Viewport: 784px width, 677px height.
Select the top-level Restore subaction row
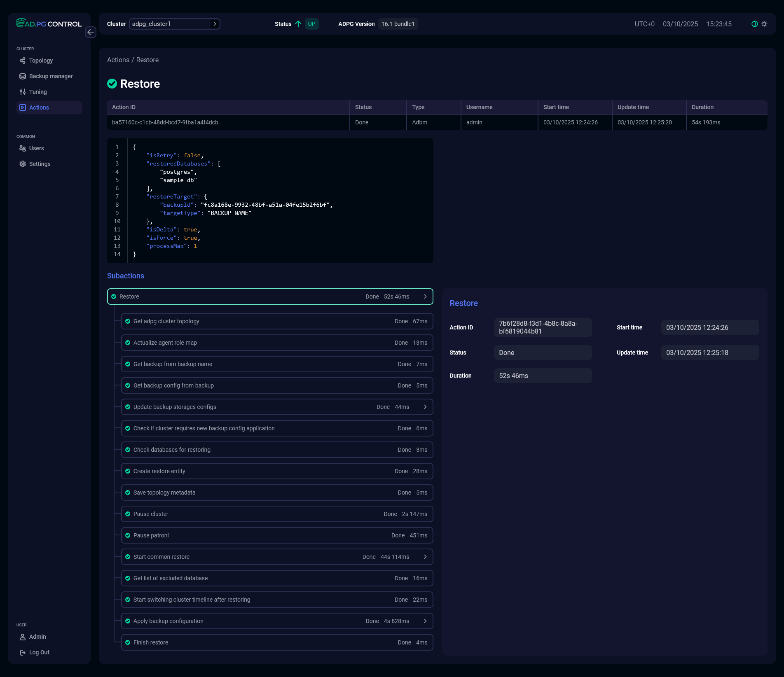click(x=270, y=296)
